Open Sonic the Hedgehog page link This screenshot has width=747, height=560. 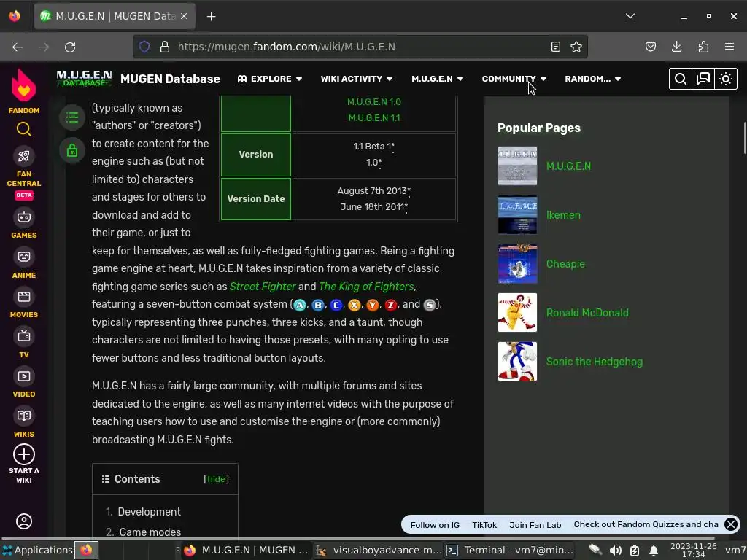pos(594,362)
